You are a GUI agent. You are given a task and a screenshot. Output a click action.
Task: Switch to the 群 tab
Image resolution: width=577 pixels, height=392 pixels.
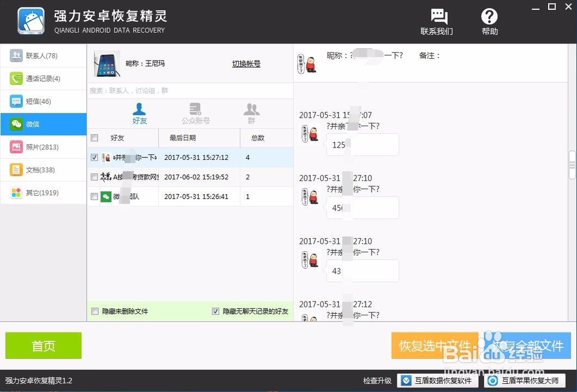[x=252, y=113]
